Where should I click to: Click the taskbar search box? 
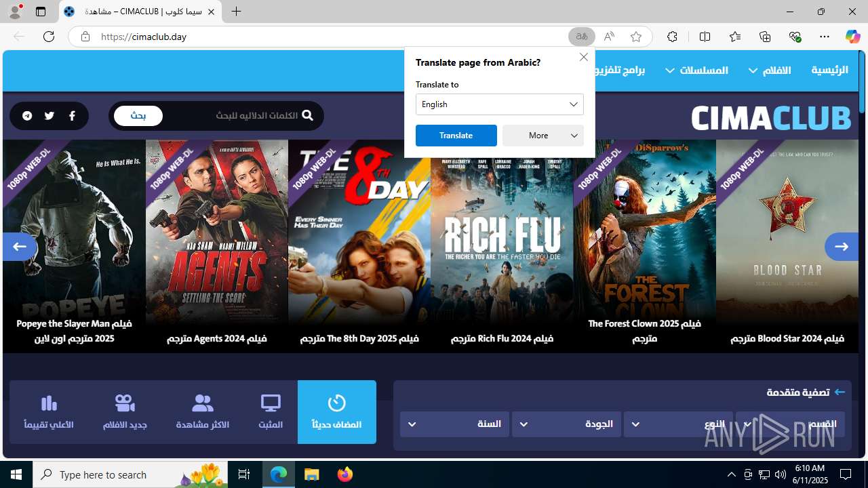click(x=130, y=474)
